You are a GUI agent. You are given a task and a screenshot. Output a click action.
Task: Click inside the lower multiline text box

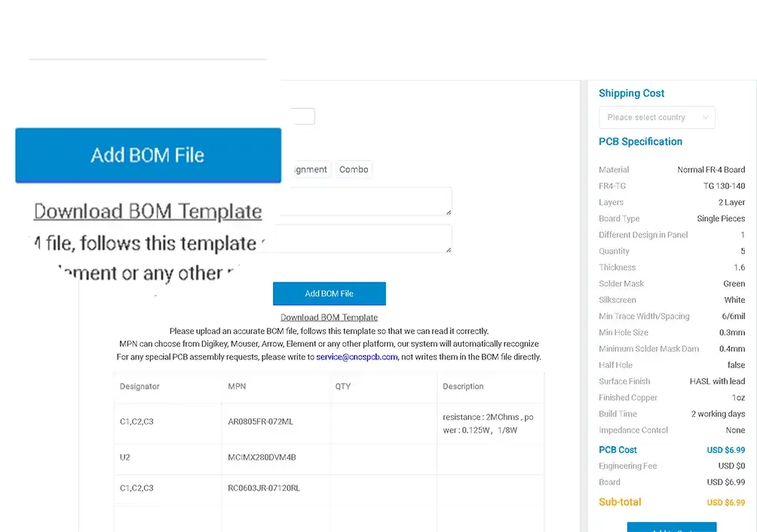coord(366,239)
